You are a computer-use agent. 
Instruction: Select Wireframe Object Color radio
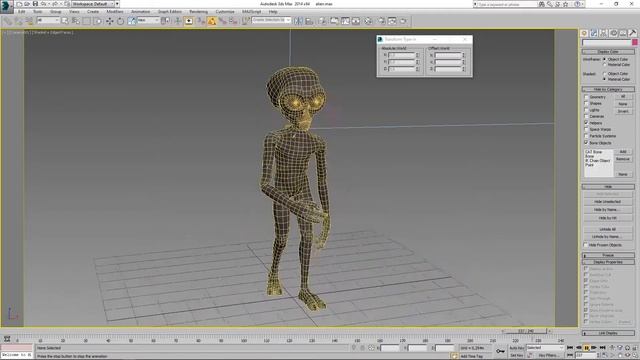(x=605, y=59)
